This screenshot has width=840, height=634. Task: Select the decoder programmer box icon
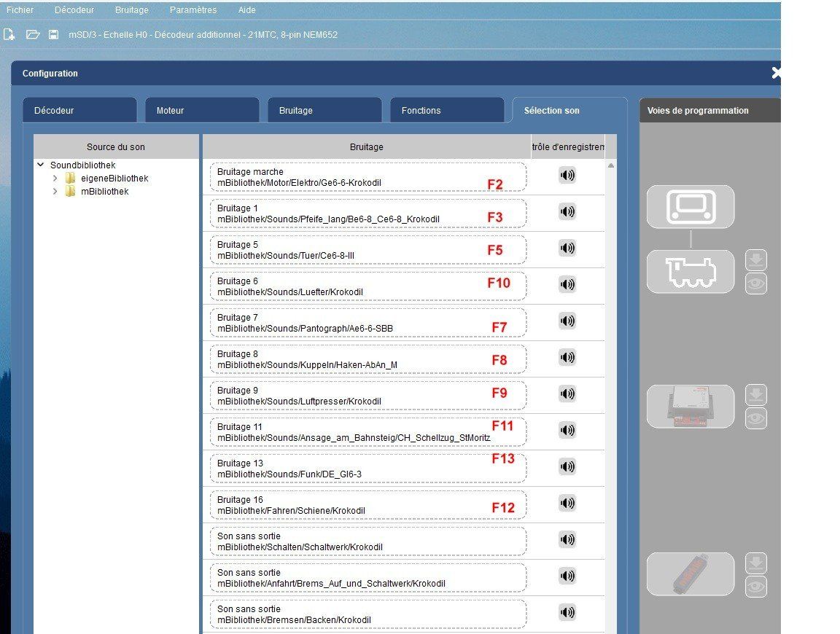pos(691,407)
